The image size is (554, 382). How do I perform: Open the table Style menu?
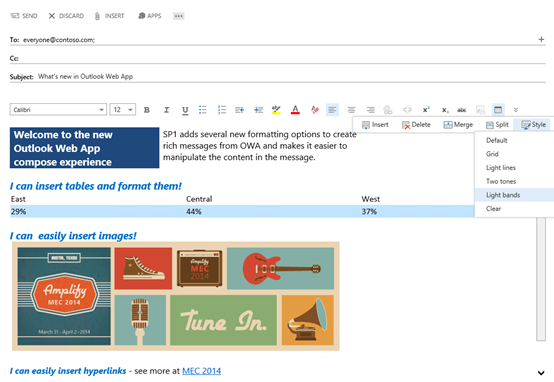533,124
